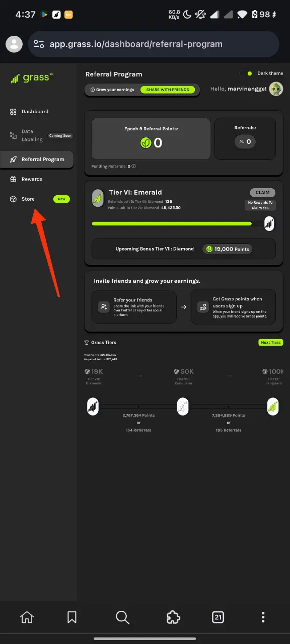This screenshot has height=644, width=290.
Task: Toggle the Dark theme switch
Action: pyautogui.click(x=247, y=73)
